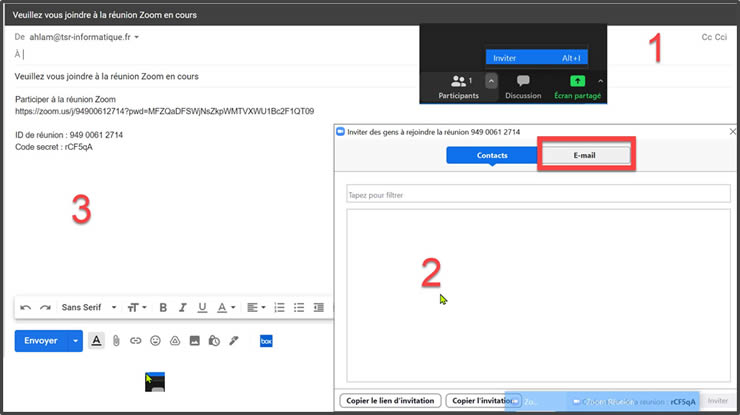The image size is (740, 415).
Task: Add Cci recipients
Action: (x=721, y=37)
